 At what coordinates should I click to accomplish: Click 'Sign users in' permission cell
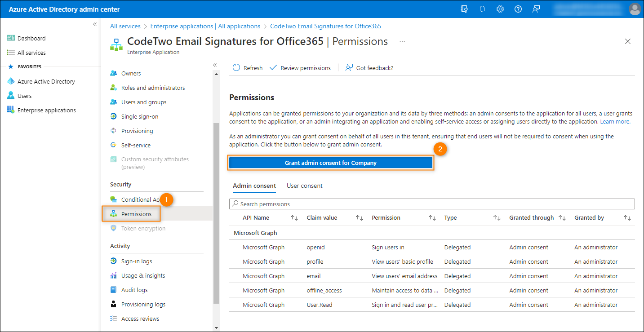[388, 247]
